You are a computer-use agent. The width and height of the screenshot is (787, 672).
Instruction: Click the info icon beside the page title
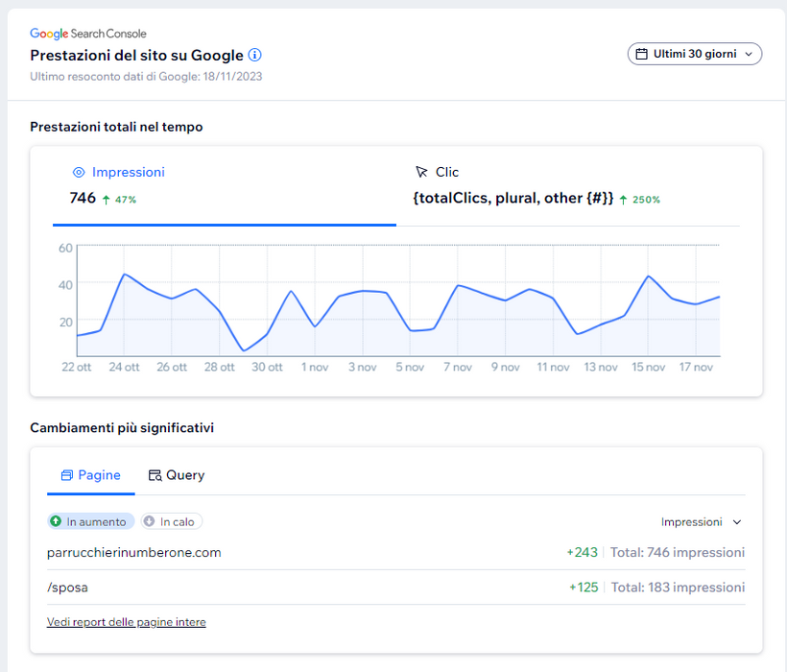pyautogui.click(x=254, y=55)
